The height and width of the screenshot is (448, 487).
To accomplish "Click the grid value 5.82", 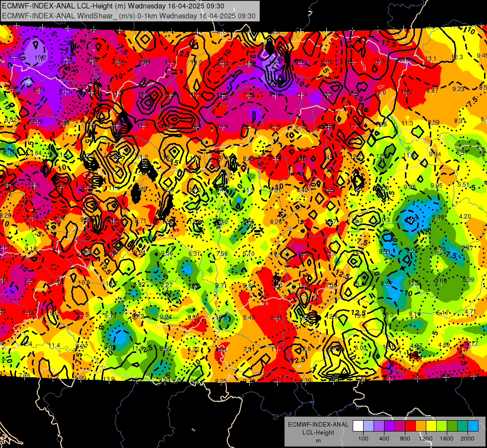I will [x=139, y=284].
